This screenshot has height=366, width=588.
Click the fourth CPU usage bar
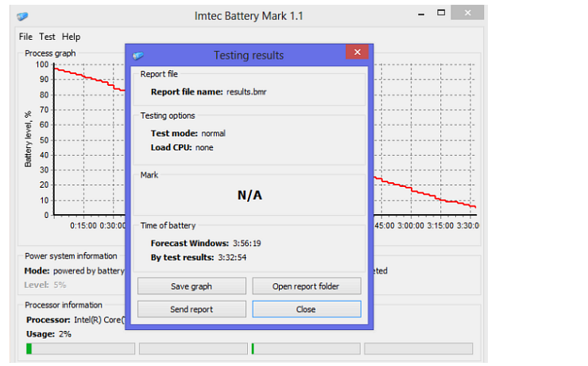(x=419, y=348)
